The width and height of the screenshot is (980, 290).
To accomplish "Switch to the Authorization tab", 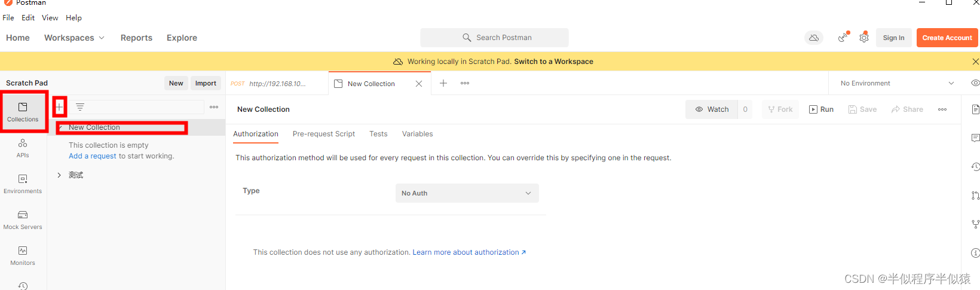I will [256, 134].
